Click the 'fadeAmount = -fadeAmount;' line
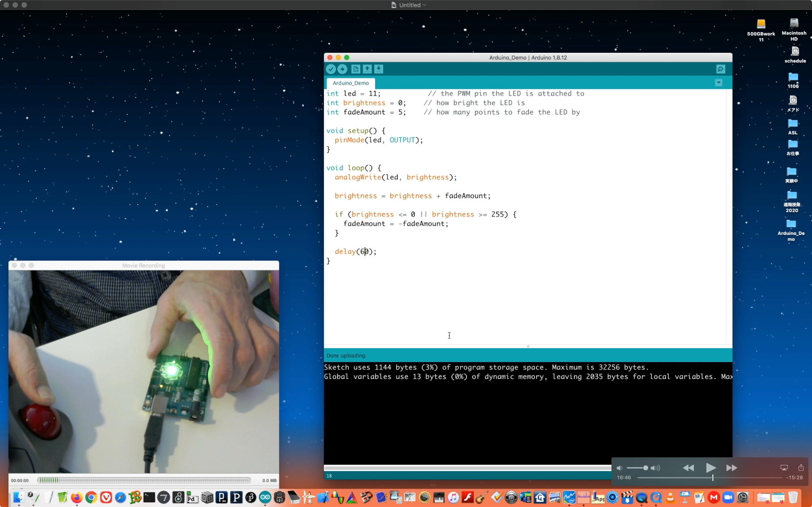 (396, 224)
